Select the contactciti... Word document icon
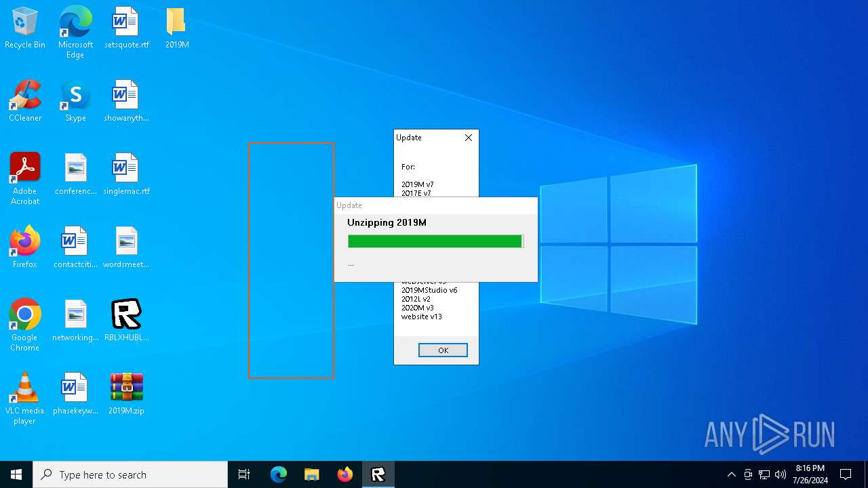This screenshot has width=868, height=488. [x=75, y=247]
